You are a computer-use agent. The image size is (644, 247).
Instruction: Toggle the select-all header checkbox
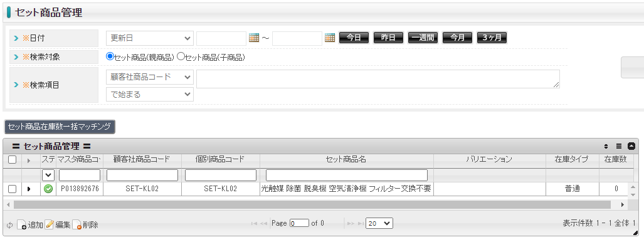(x=13, y=160)
